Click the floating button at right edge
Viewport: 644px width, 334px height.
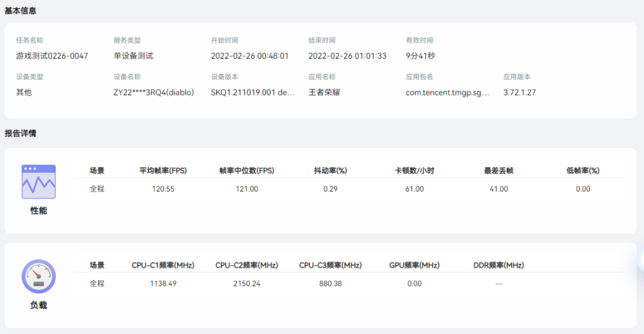pos(640,259)
